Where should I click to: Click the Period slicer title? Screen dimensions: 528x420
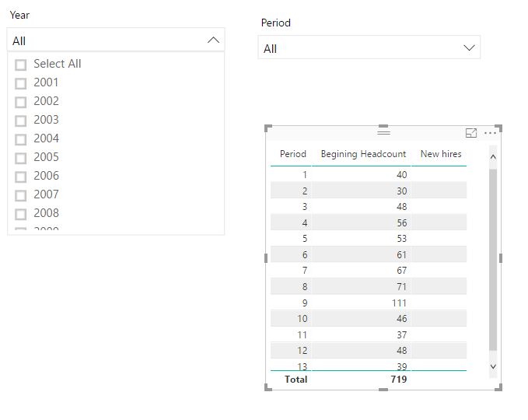pyautogui.click(x=276, y=23)
